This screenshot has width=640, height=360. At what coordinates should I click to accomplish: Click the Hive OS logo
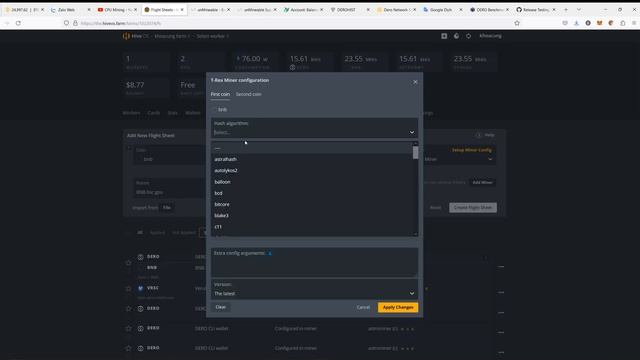pos(132,36)
